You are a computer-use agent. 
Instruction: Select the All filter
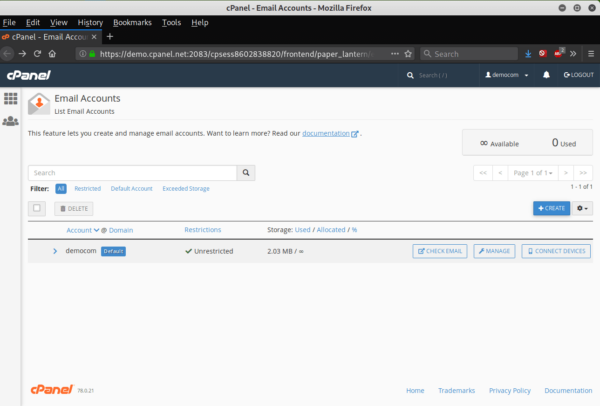61,189
